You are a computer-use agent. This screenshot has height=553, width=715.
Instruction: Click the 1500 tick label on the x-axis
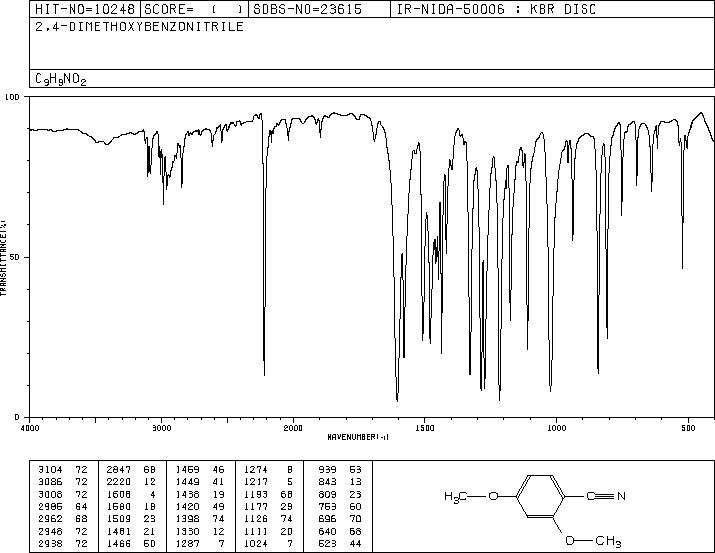click(x=425, y=428)
